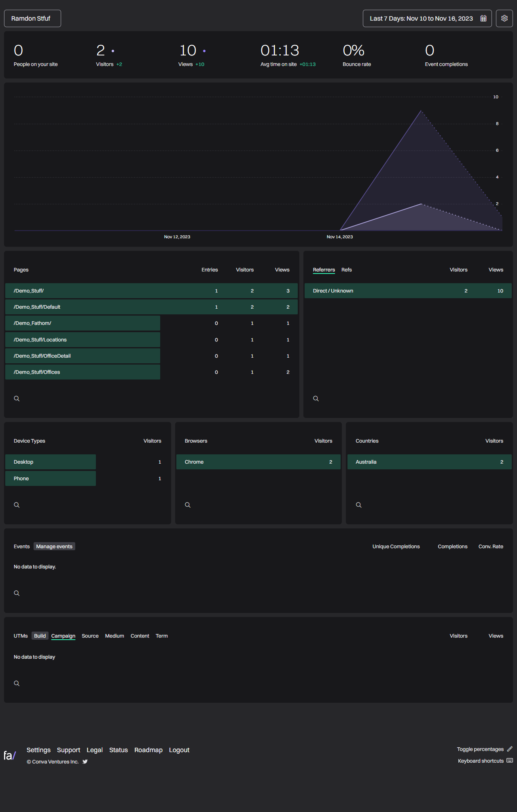The width and height of the screenshot is (517, 812).
Task: Click the Bounce rate stat
Action: [x=356, y=55]
